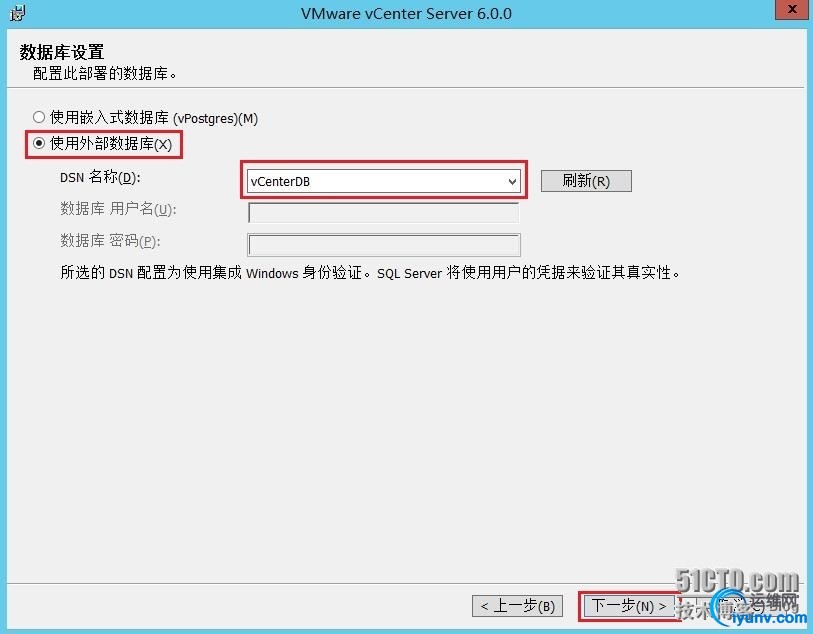The image size is (813, 634).
Task: Proceed with the 下一步(N) button
Action: click(629, 605)
